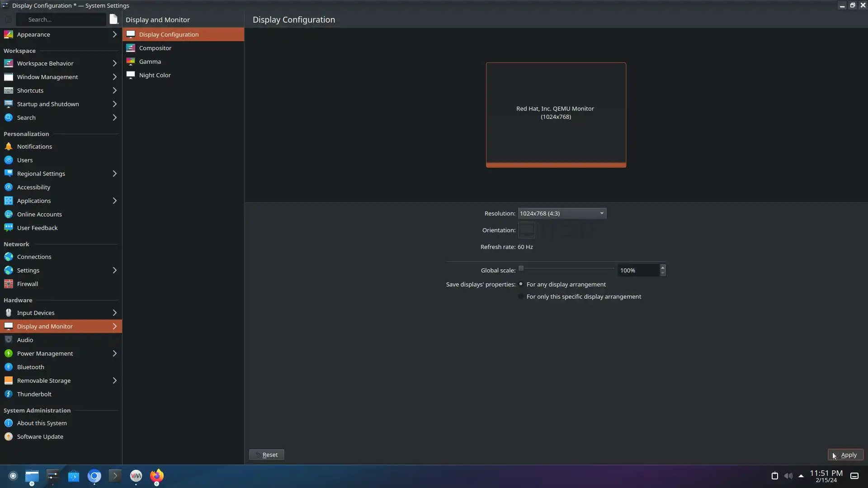
Task: Open the application launcher
Action: (x=13, y=476)
